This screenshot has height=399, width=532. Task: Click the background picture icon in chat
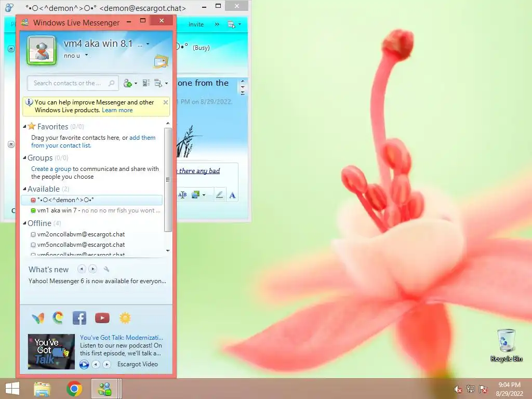[196, 195]
